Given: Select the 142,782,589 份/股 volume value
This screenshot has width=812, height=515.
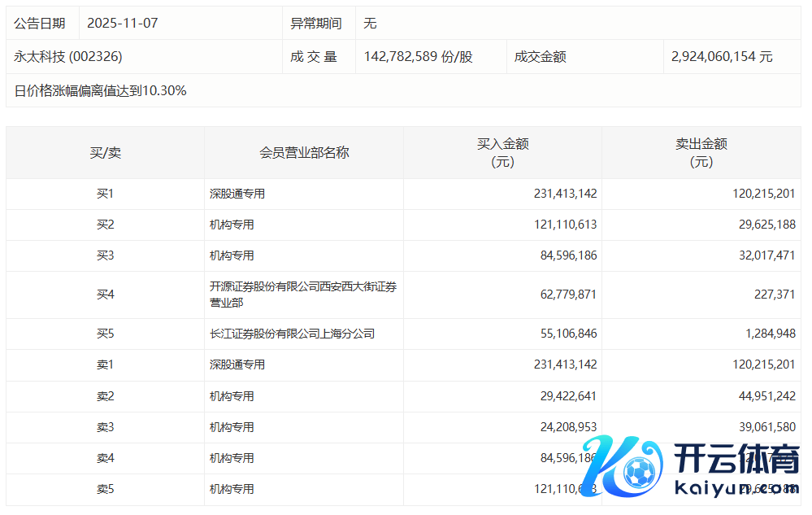Looking at the screenshot, I should point(419,57).
